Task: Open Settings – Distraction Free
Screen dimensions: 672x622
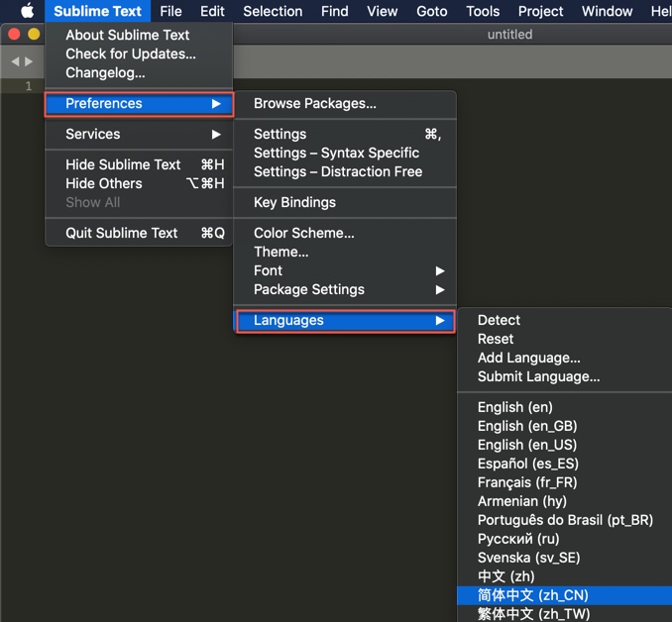Action: (345, 171)
